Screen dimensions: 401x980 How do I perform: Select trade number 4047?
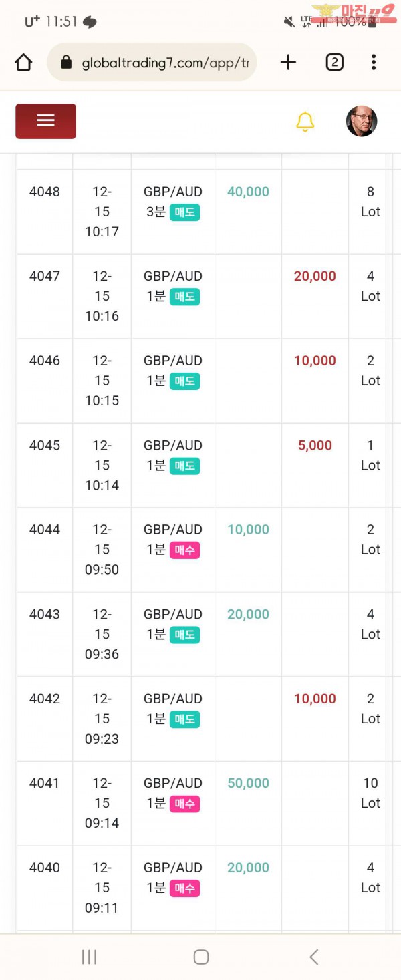tap(45, 276)
